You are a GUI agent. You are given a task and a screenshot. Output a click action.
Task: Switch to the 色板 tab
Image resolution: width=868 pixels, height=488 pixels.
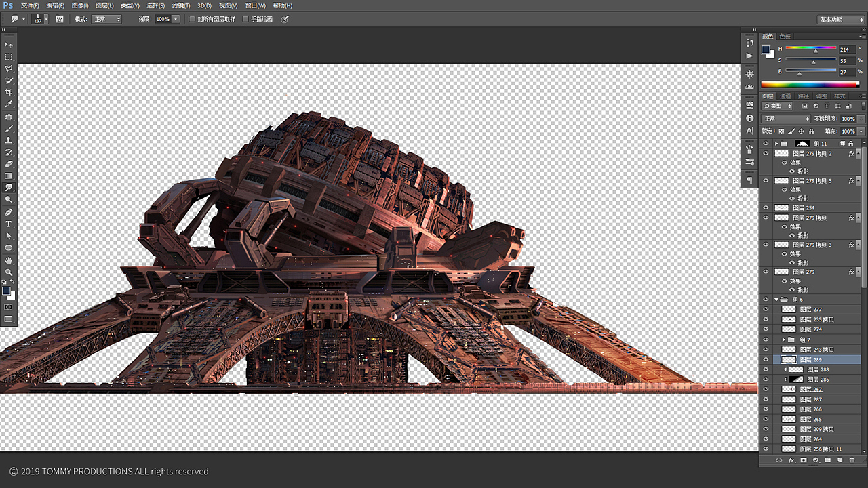coord(785,37)
